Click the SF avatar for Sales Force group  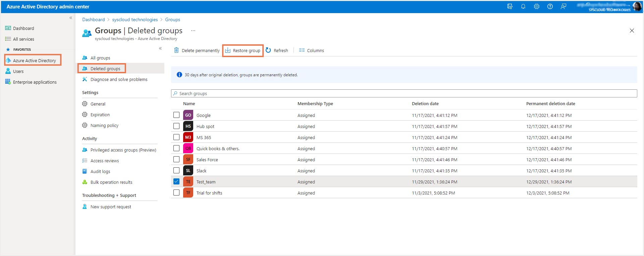pyautogui.click(x=188, y=159)
